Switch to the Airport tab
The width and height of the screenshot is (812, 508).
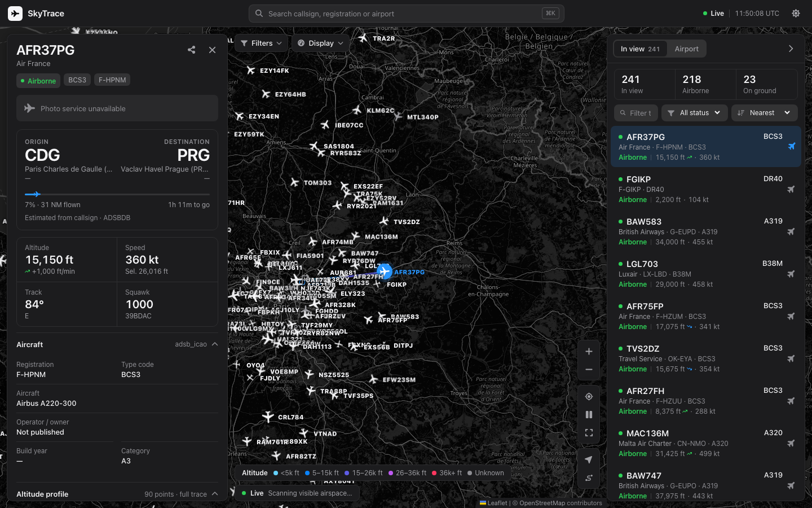(686, 49)
